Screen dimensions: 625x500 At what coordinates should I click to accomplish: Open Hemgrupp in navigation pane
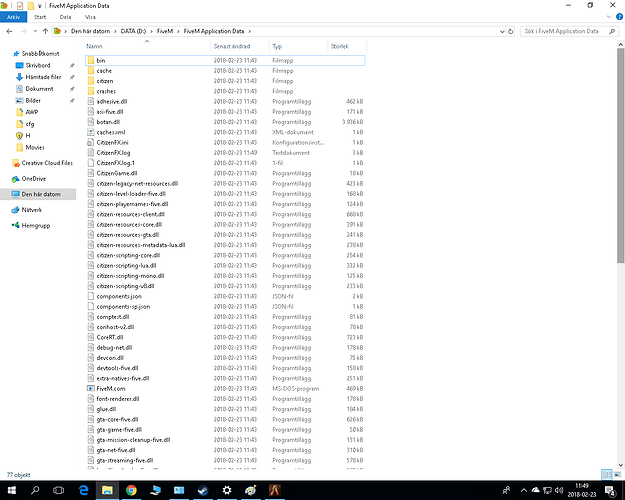click(31, 225)
